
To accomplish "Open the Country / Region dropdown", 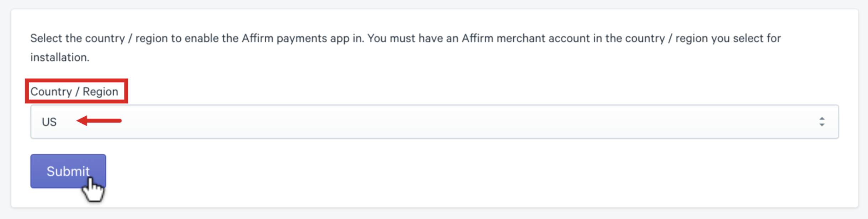I will pyautogui.click(x=434, y=122).
